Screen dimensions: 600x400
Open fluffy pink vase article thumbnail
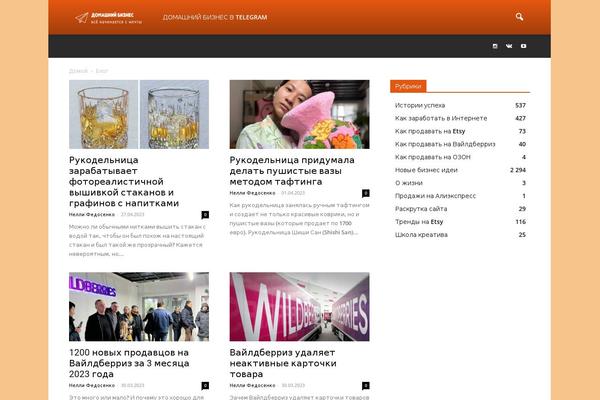click(299, 114)
